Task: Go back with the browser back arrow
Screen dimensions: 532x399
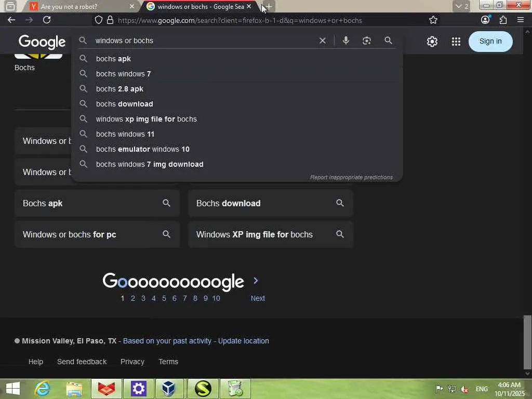Action: pyautogui.click(x=11, y=20)
